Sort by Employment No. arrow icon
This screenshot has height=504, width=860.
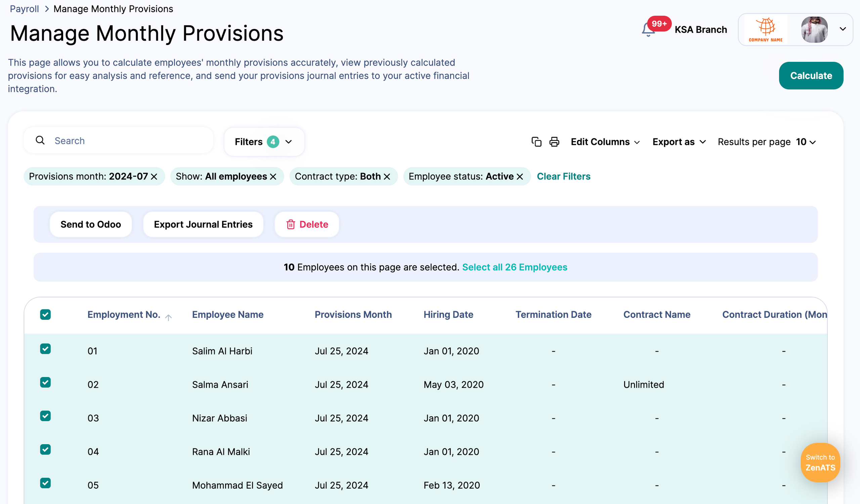168,317
